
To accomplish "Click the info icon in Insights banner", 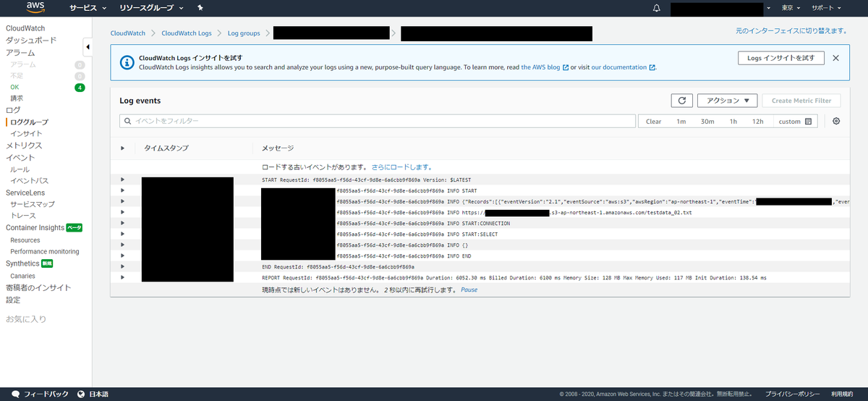I will 127,62.
